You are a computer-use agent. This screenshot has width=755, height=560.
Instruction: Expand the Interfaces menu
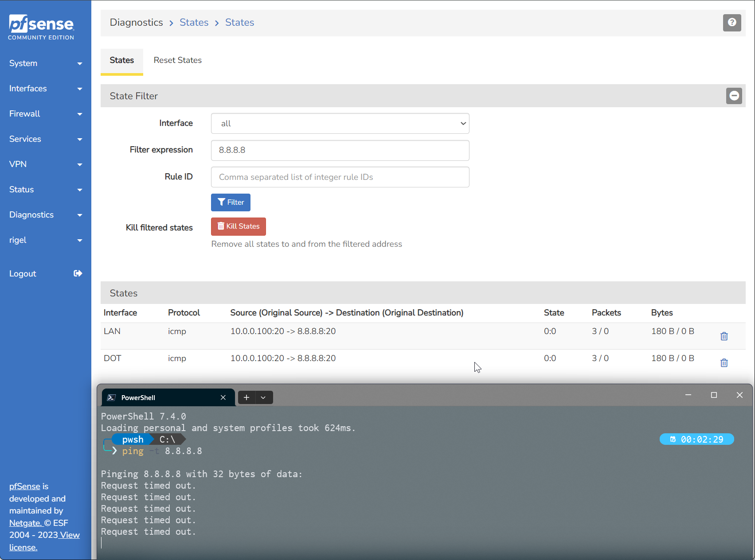click(46, 89)
